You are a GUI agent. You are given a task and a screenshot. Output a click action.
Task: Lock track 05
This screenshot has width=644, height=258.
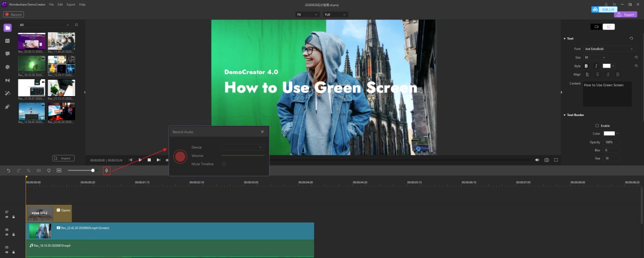(13, 252)
